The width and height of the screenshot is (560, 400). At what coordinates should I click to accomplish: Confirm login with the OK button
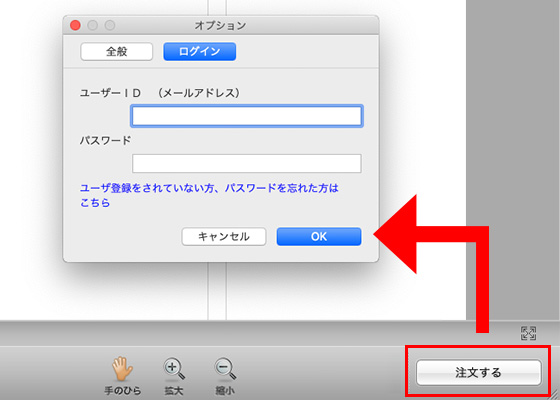[x=319, y=236]
